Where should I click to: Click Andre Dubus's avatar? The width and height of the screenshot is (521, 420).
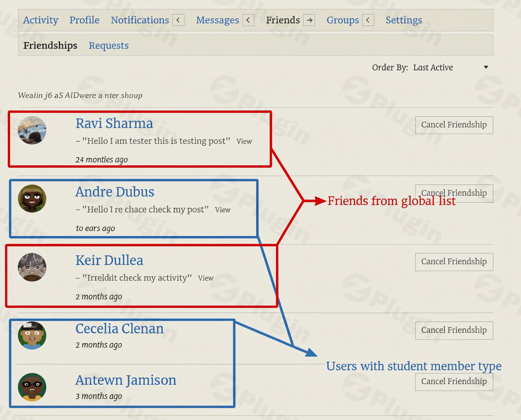point(32,199)
